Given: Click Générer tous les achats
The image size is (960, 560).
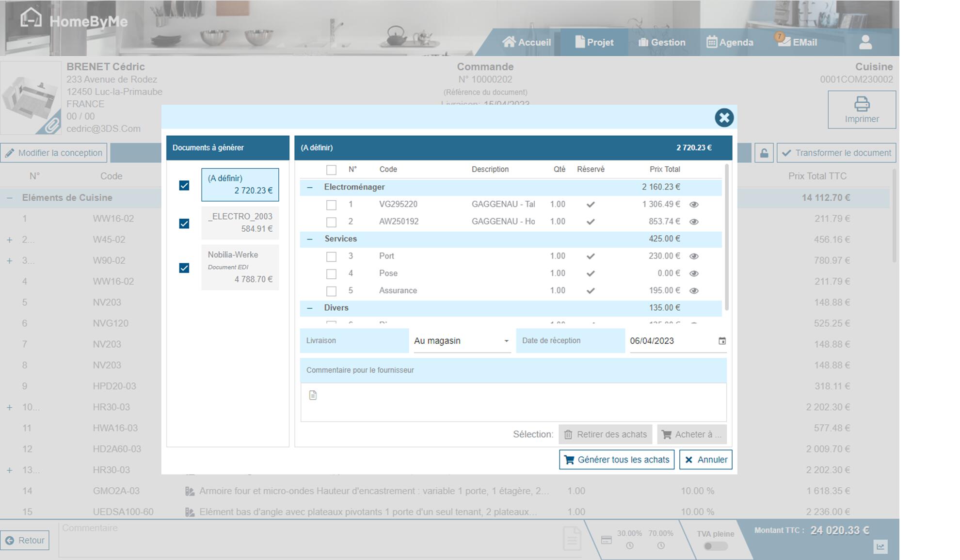Looking at the screenshot, I should pyautogui.click(x=616, y=460).
